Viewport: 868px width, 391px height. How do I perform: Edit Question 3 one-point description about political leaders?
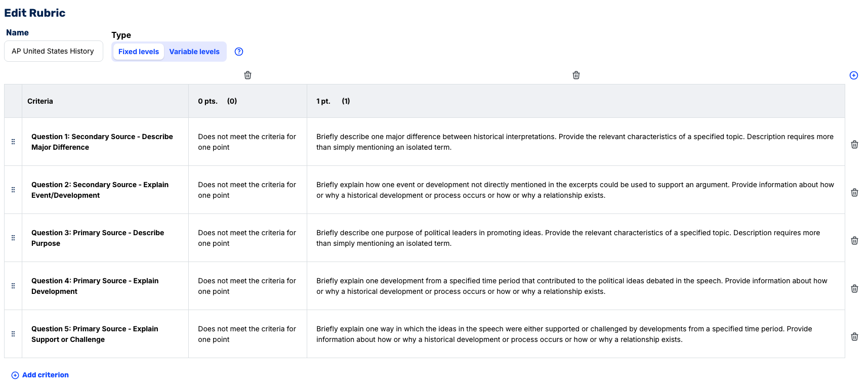575,238
